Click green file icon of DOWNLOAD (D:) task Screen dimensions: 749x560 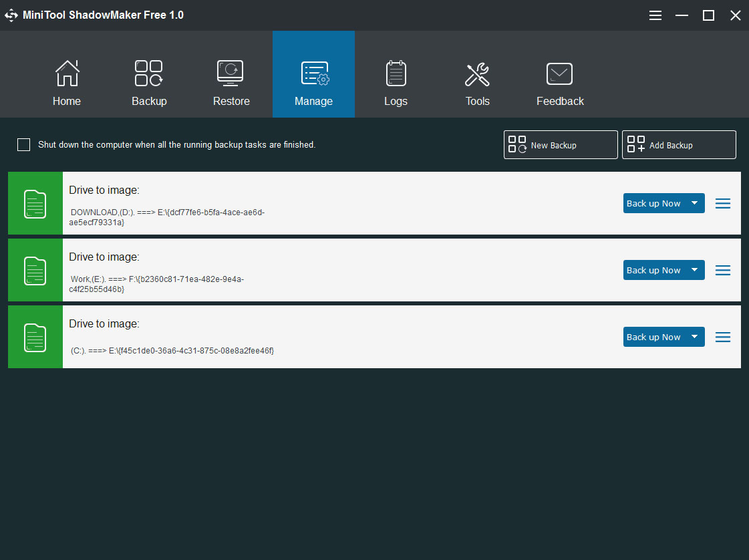click(x=35, y=204)
